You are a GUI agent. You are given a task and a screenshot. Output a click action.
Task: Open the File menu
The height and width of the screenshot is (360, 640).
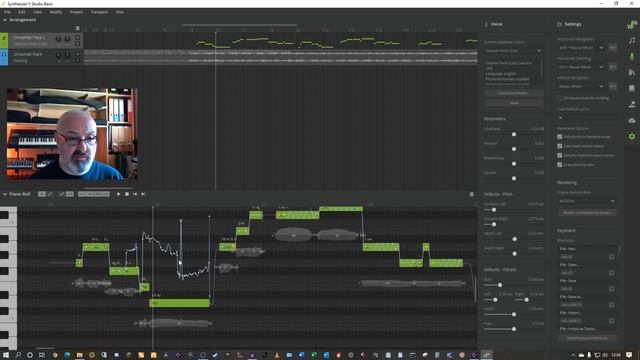click(7, 12)
